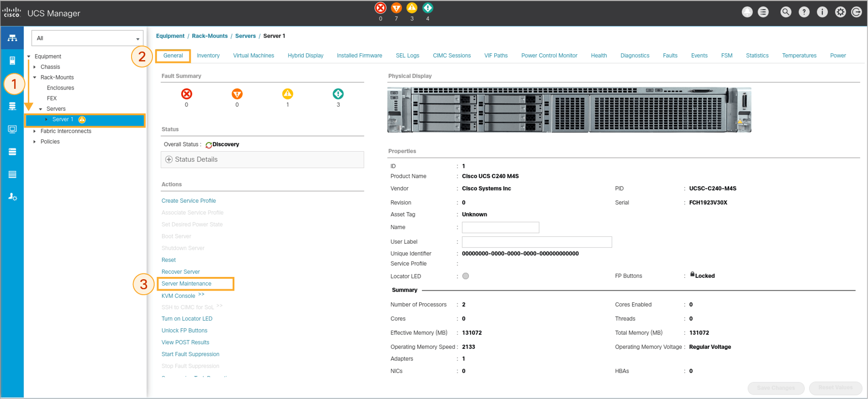Open the Chassis list sidebar icon

tap(12, 174)
